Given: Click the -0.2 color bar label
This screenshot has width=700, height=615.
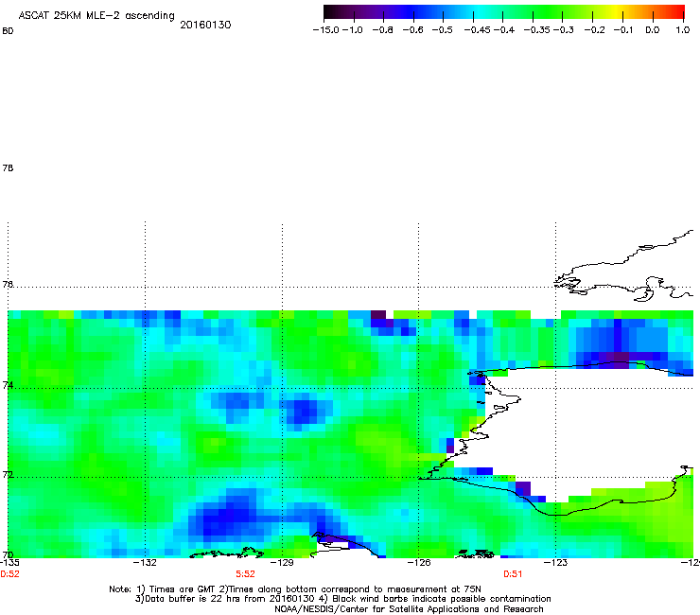Looking at the screenshot, I should tap(595, 30).
